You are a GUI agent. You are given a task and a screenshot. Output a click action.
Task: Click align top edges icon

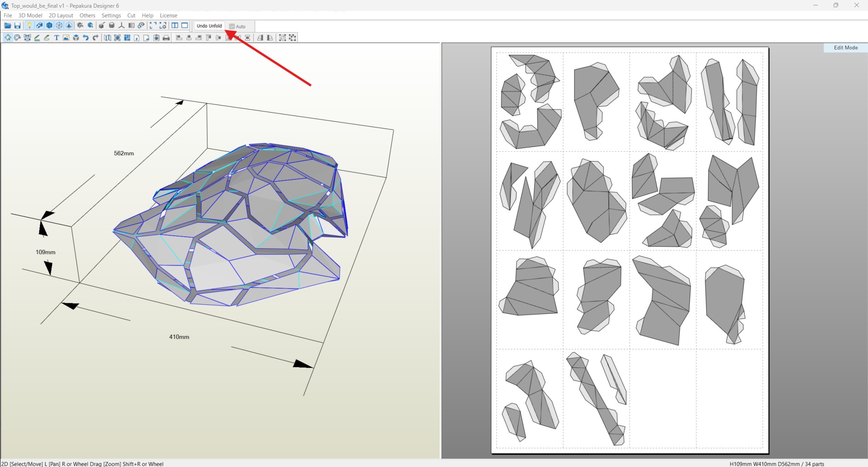click(x=208, y=38)
